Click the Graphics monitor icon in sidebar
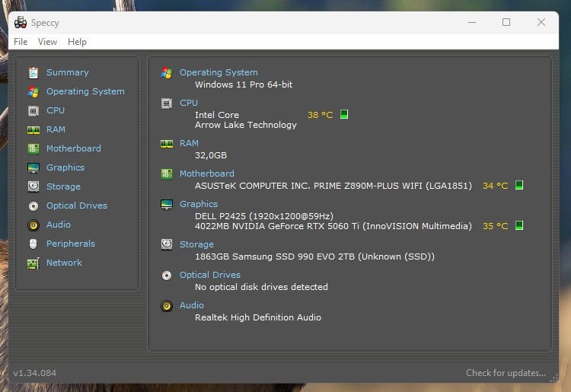This screenshot has height=392, width=571. click(x=33, y=167)
